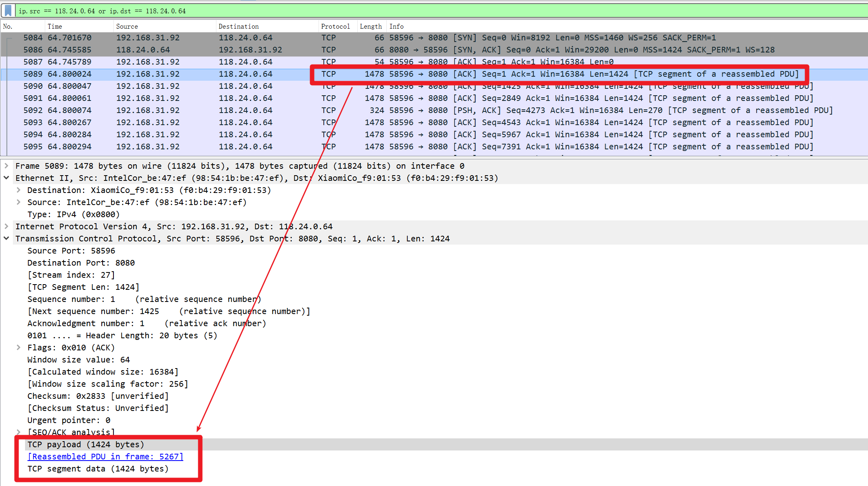Open the Reassembled PDU in frame 5267 link
Viewport: 868px width, 486px height.
coord(105,457)
